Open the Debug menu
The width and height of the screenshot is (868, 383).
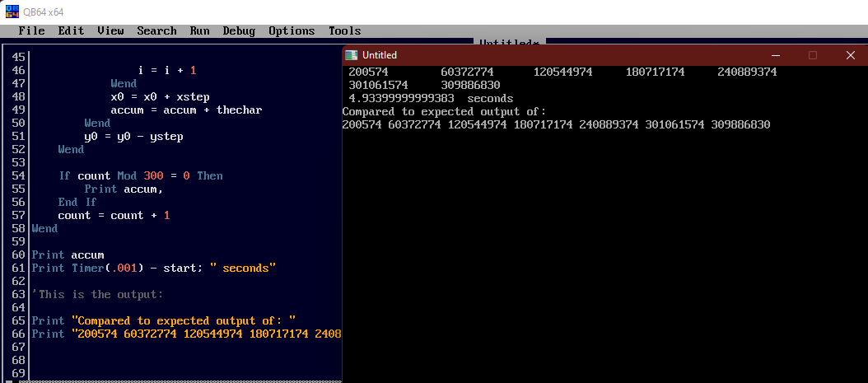click(239, 30)
